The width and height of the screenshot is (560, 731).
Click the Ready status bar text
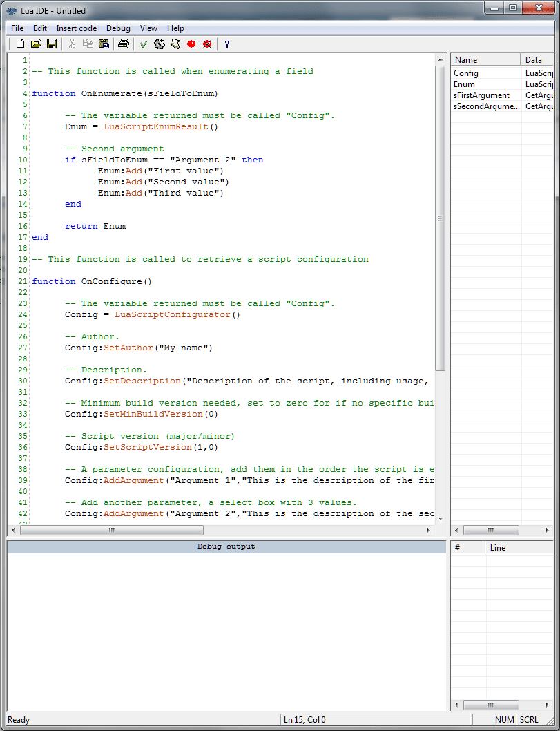(19, 719)
